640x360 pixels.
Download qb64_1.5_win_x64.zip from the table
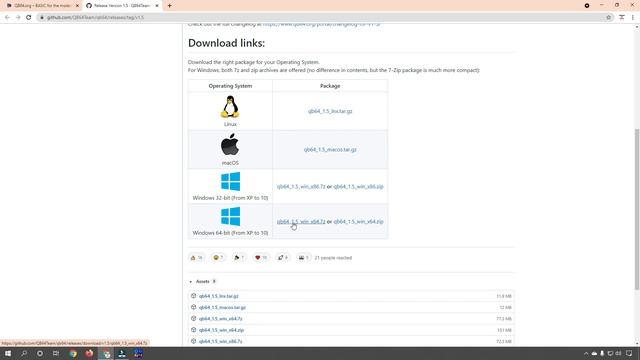point(358,222)
